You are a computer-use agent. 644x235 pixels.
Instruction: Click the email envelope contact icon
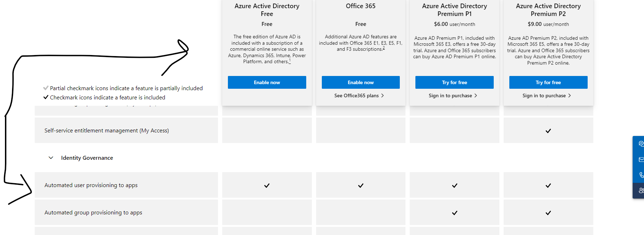(641, 159)
